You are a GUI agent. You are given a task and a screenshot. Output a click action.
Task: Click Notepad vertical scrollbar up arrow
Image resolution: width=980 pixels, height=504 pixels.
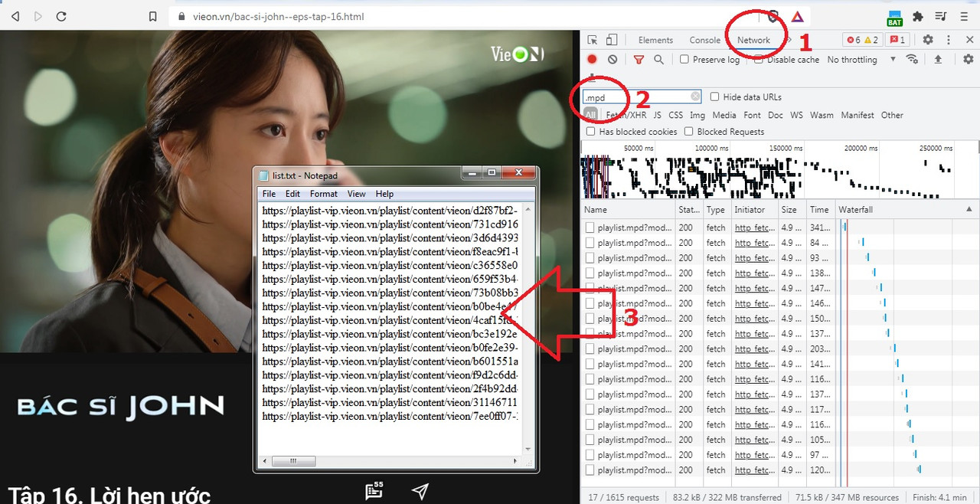pos(528,208)
